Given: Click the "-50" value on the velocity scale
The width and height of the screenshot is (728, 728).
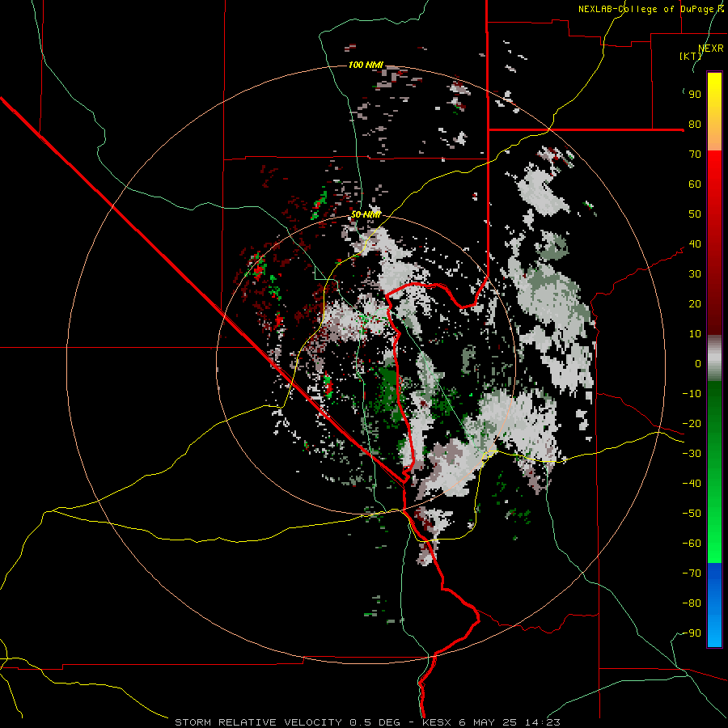Looking at the screenshot, I should click(x=692, y=514).
